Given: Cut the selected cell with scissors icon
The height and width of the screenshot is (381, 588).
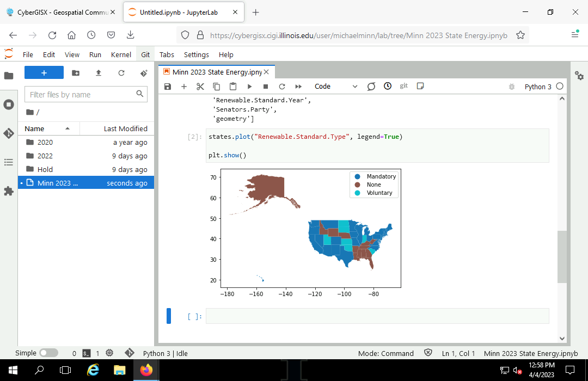Looking at the screenshot, I should coord(200,87).
